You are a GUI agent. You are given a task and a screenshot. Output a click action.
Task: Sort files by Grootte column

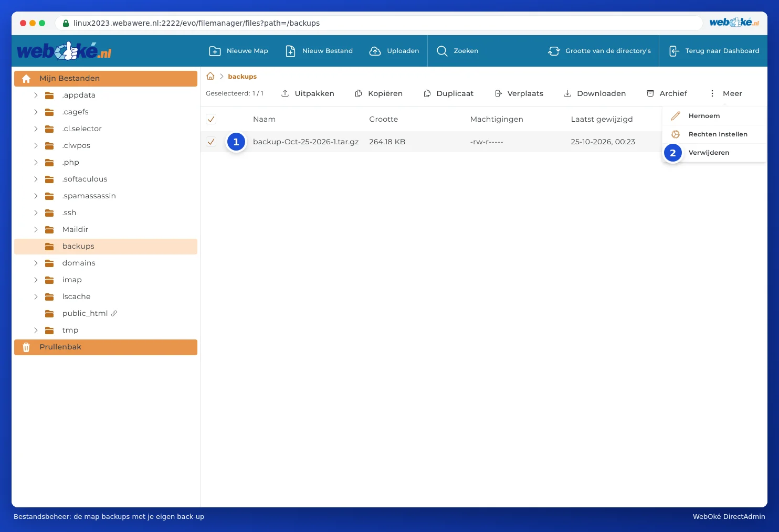383,119
